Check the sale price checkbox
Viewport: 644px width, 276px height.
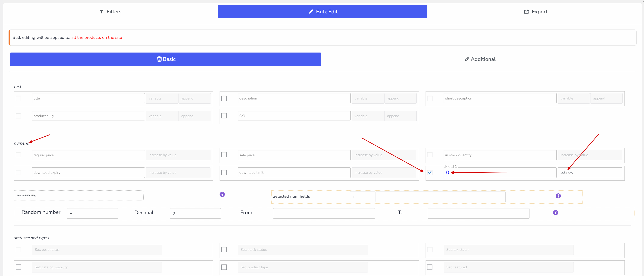(x=224, y=155)
